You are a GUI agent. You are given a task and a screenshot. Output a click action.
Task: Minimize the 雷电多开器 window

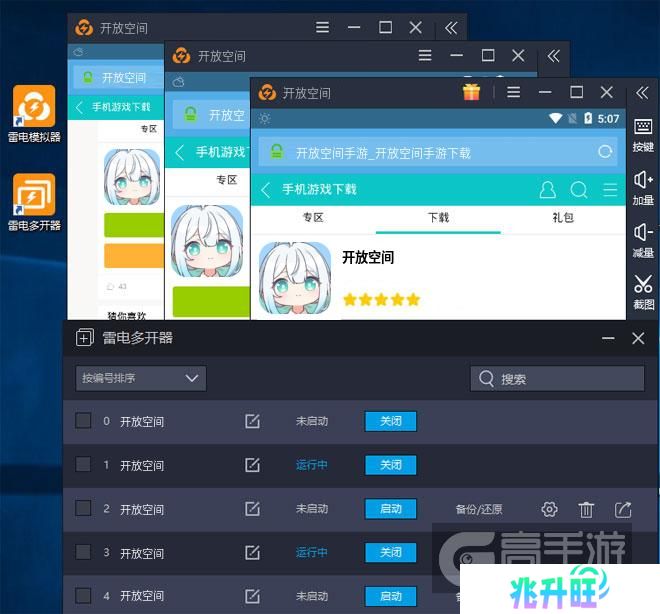608,338
